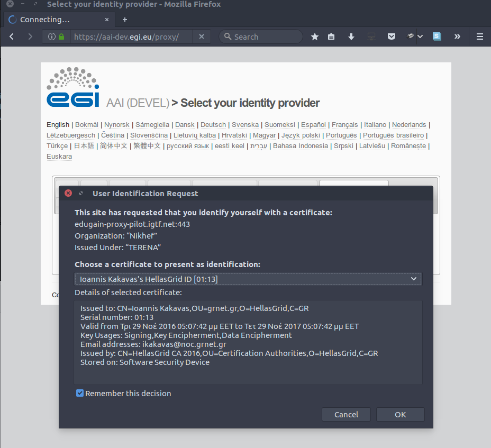Switch language to Deutsch
The height and width of the screenshot is (448, 491).
(213, 125)
